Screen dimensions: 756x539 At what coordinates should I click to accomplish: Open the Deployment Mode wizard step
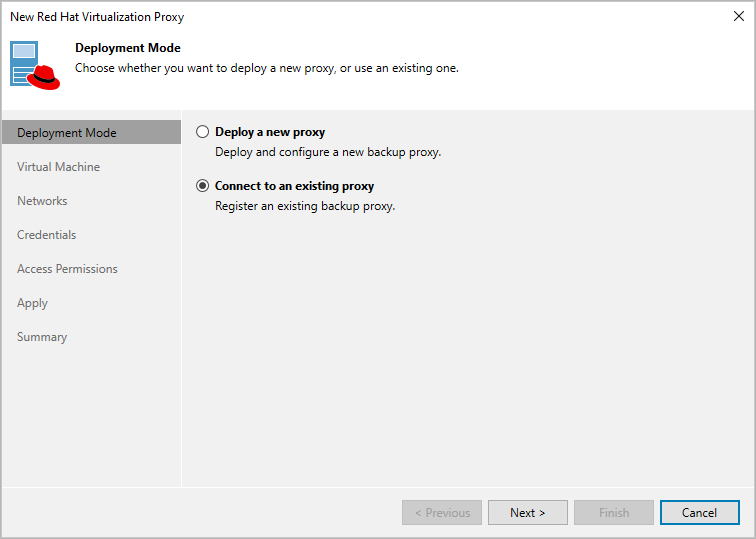pos(91,133)
